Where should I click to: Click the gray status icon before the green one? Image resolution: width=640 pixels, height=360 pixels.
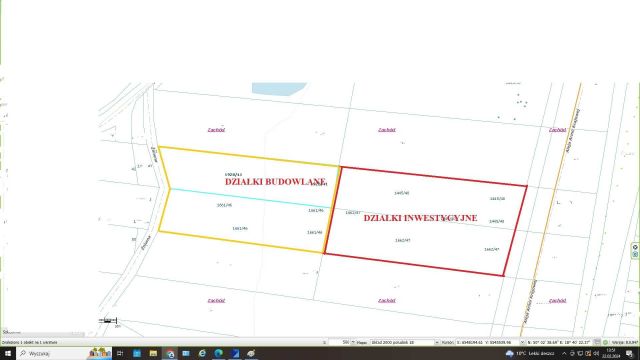(597, 342)
